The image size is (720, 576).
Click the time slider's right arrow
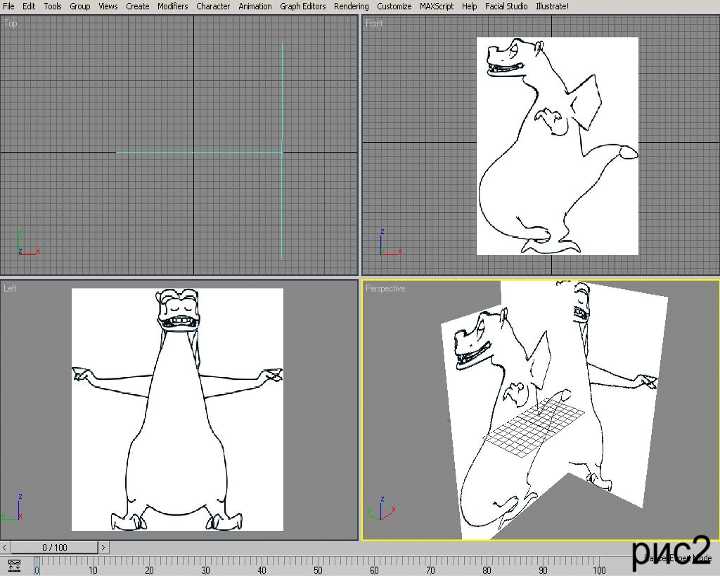tap(103, 547)
